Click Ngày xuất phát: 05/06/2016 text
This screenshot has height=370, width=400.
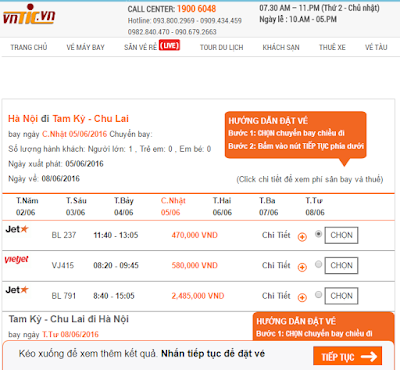[56, 164]
